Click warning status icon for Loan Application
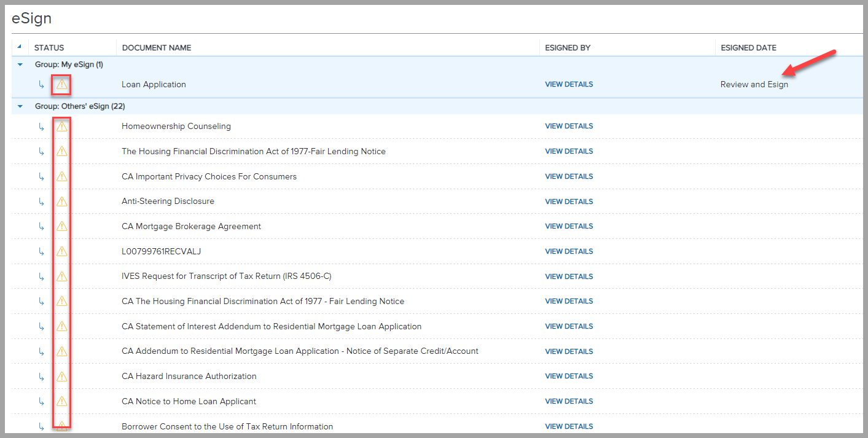The height and width of the screenshot is (438, 868). (x=61, y=85)
